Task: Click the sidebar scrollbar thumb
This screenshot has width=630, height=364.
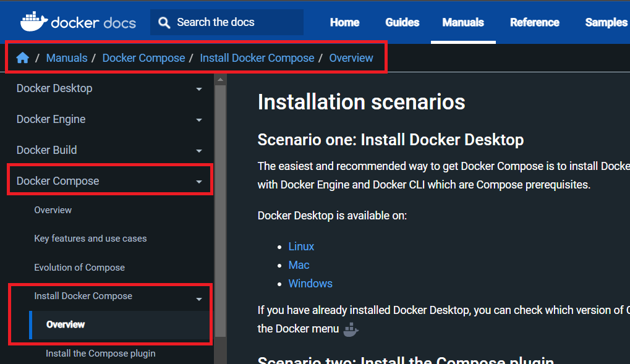Action: pyautogui.click(x=220, y=211)
